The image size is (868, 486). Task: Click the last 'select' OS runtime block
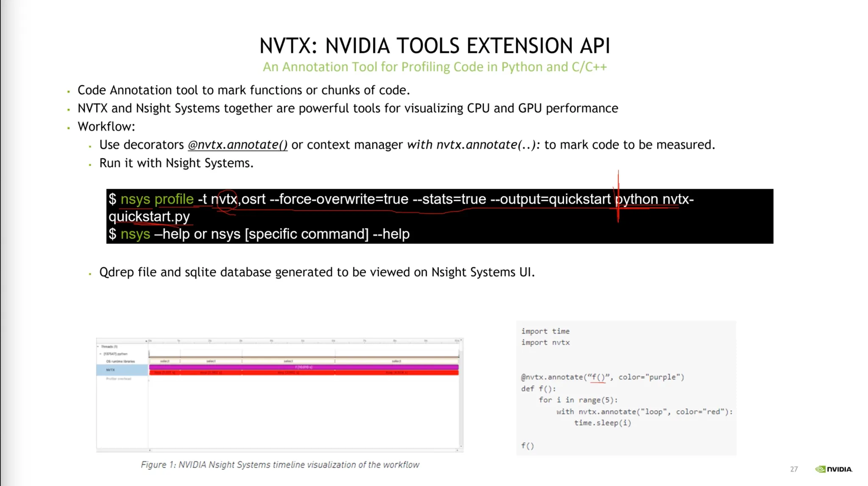[x=396, y=361]
